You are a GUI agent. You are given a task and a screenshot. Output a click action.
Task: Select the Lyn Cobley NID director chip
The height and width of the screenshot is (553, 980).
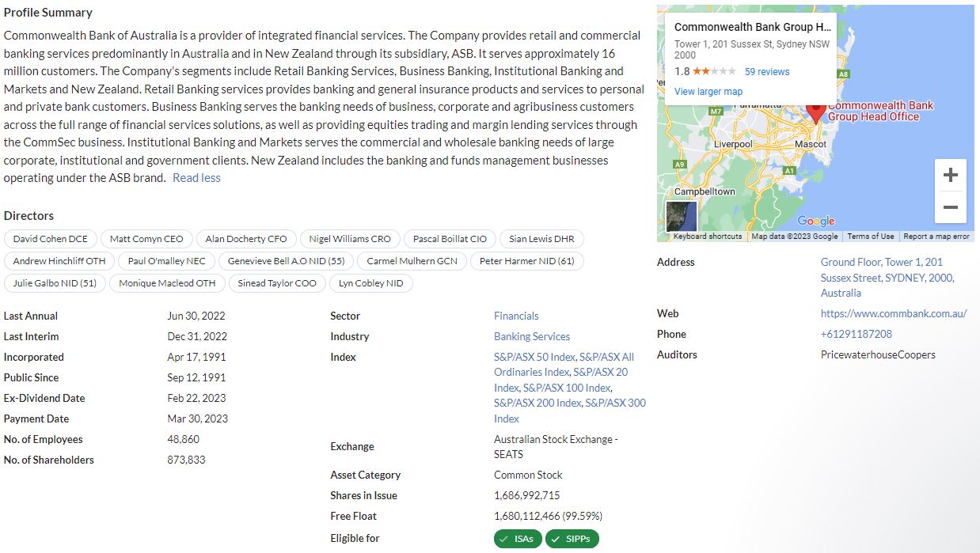371,283
